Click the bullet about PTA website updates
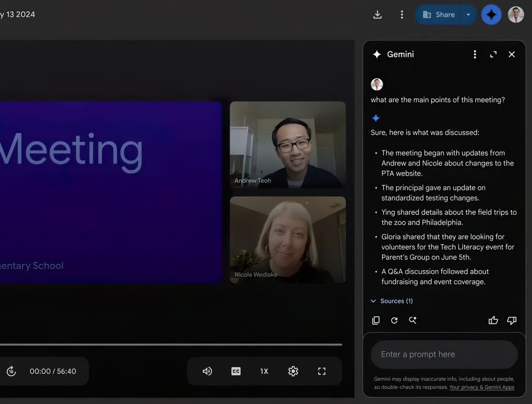Viewport: 532px width, 404px height. [x=447, y=163]
